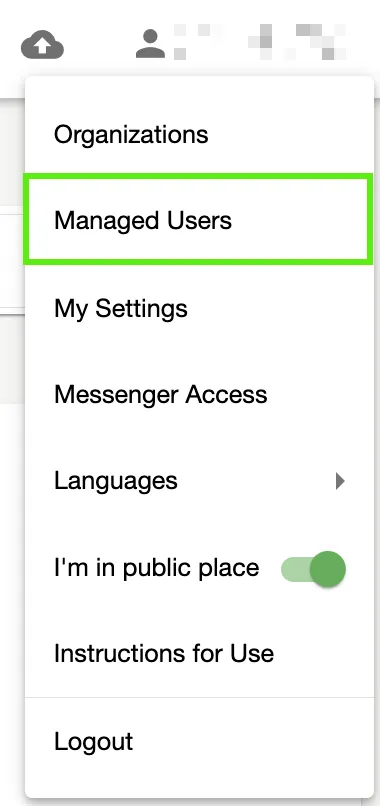Screen dimensions: 380x806
Task: Click the user profile silhouette icon
Action: pos(151,44)
